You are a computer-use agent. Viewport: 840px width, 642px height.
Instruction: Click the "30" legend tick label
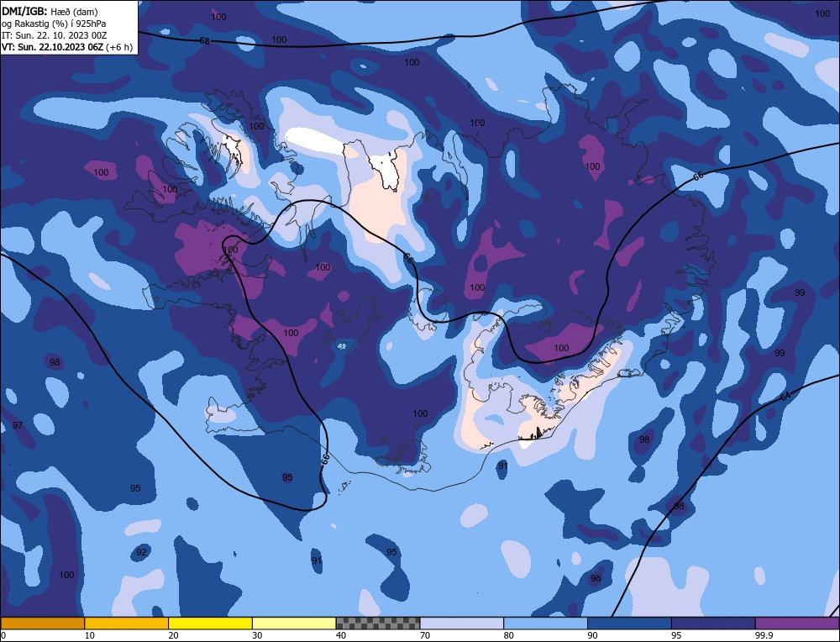257,635
